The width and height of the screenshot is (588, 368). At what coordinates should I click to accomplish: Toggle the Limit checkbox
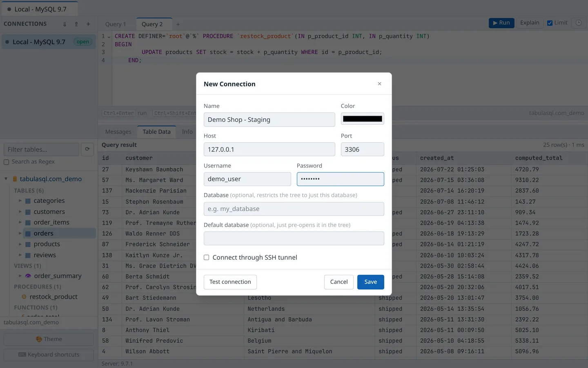(x=550, y=23)
